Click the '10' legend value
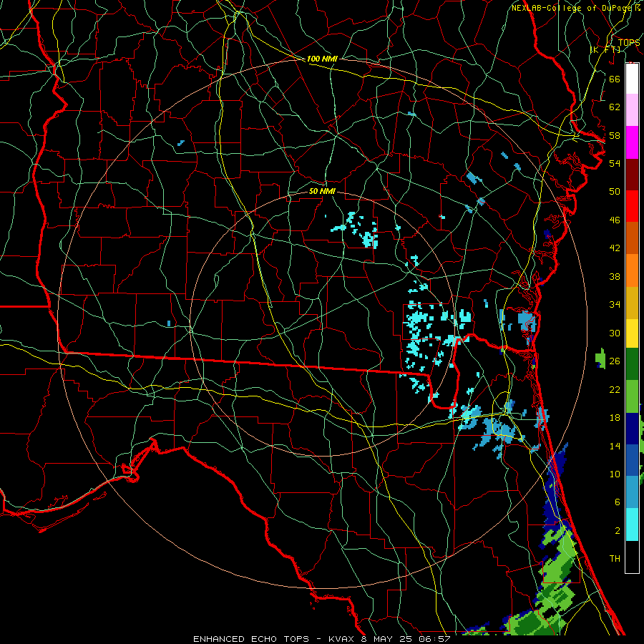644x644 pixels. pyautogui.click(x=615, y=474)
